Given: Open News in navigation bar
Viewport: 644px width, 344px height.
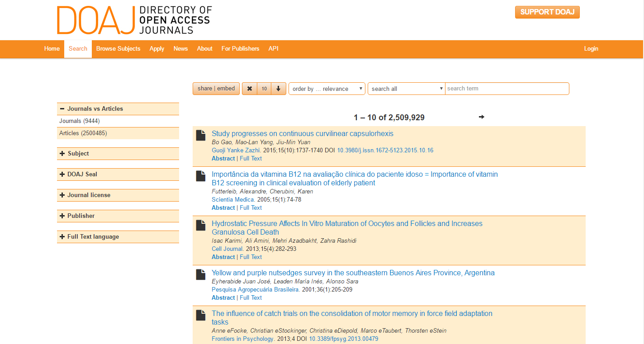Looking at the screenshot, I should pos(180,49).
